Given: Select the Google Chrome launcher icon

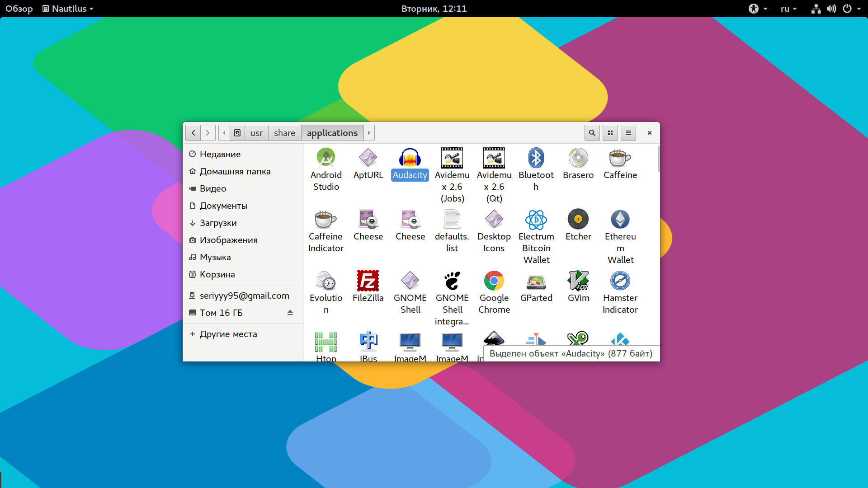Looking at the screenshot, I should pyautogui.click(x=494, y=281).
